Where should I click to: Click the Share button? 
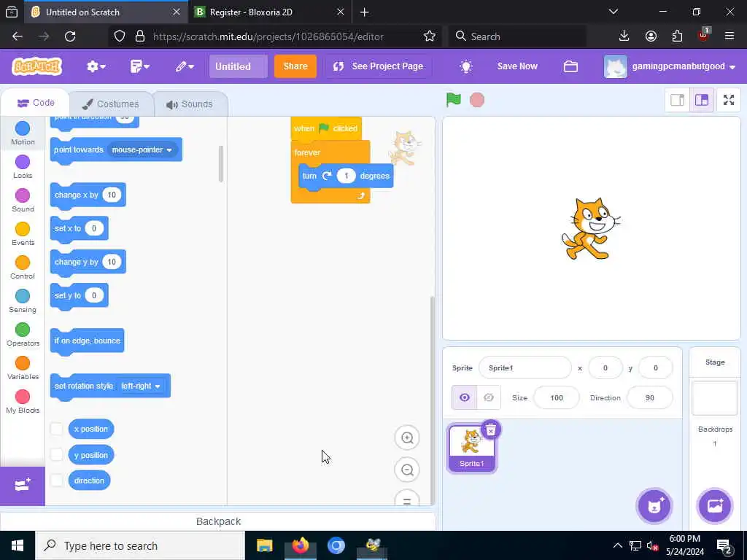[295, 66]
